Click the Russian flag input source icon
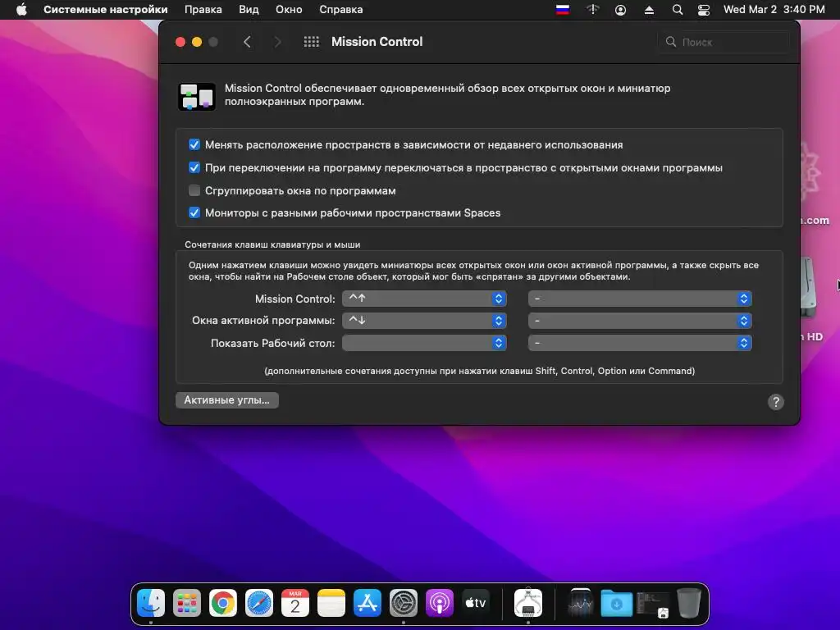The width and height of the screenshot is (840, 630). point(563,10)
